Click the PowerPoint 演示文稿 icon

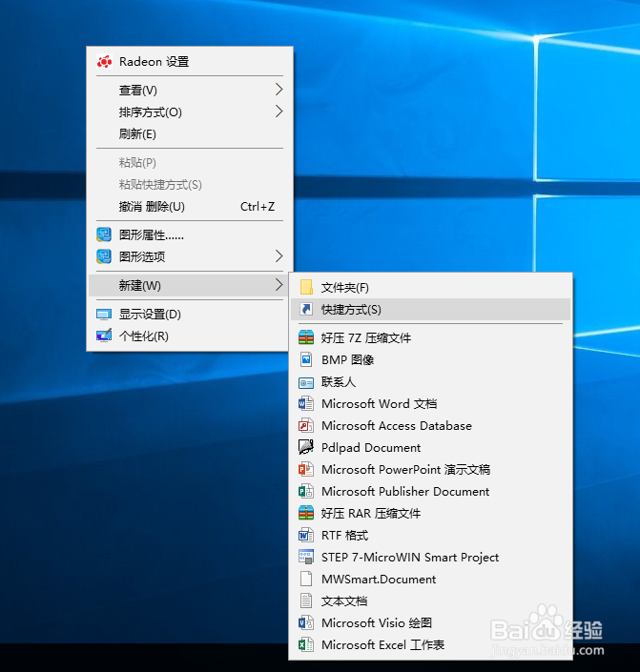point(306,469)
